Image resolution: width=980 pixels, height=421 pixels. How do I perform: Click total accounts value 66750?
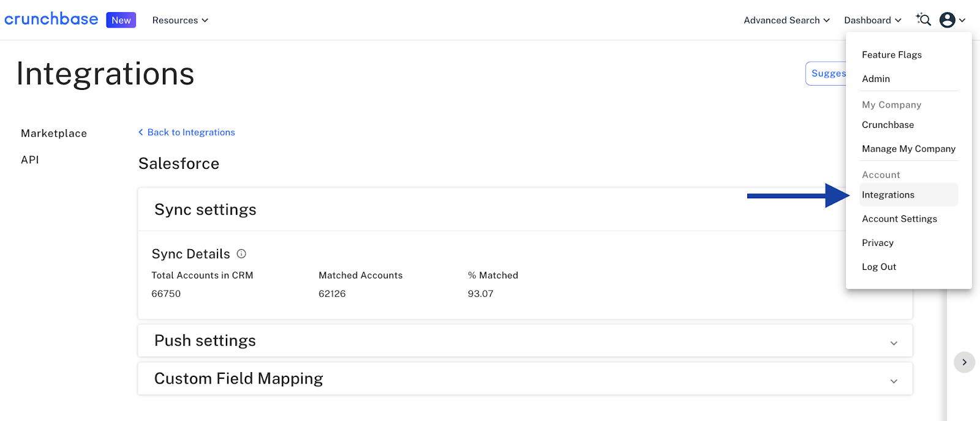(166, 294)
